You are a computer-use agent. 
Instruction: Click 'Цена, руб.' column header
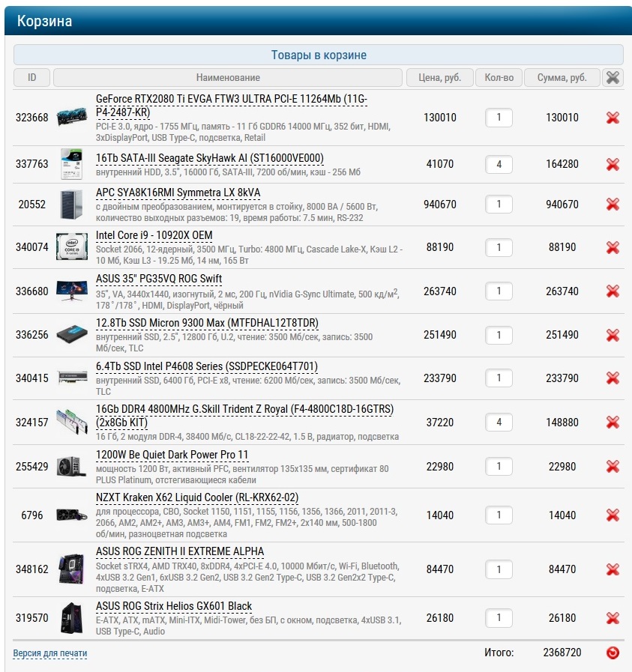coord(440,78)
